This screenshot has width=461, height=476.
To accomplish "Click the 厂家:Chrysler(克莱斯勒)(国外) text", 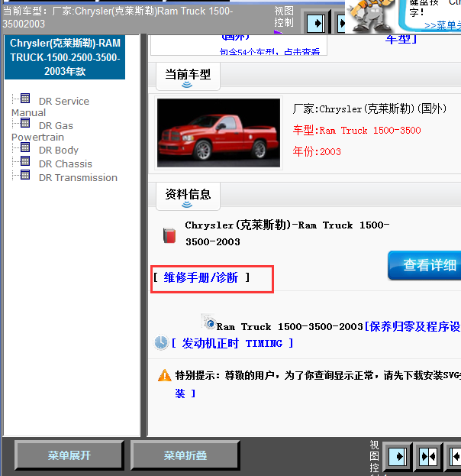I will point(369,108).
